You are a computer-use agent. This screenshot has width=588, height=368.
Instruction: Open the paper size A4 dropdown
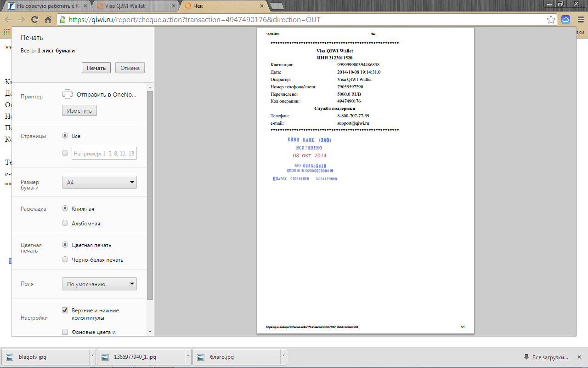pyautogui.click(x=99, y=182)
